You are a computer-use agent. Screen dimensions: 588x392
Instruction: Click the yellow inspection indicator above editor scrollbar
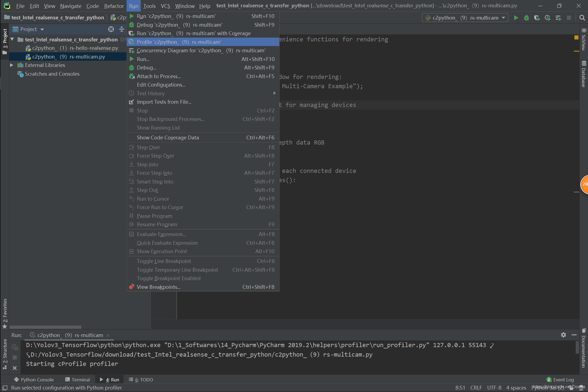click(576, 38)
